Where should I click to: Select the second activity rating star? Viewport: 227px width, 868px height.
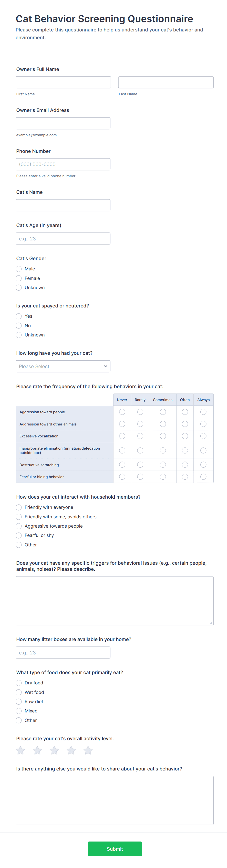37,750
